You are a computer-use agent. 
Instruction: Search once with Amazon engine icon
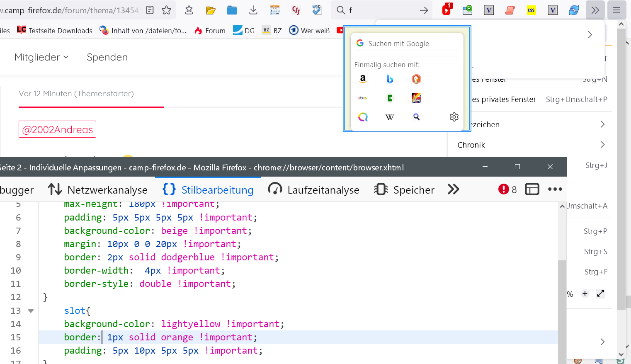click(363, 79)
